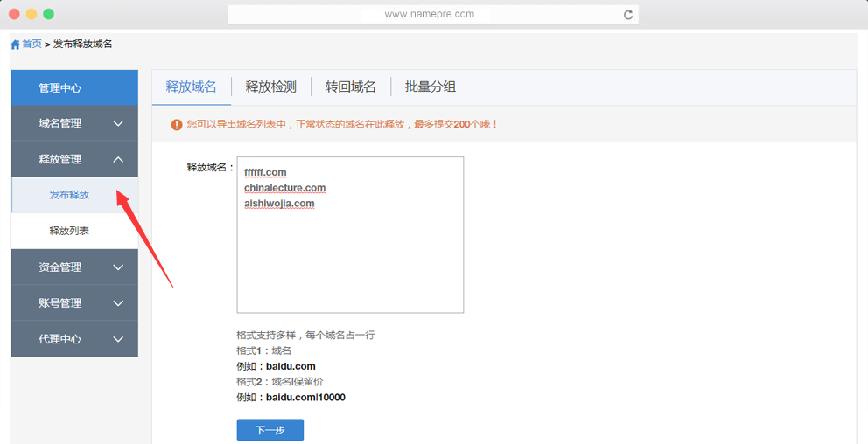Open the 转回域名 tab

point(350,87)
